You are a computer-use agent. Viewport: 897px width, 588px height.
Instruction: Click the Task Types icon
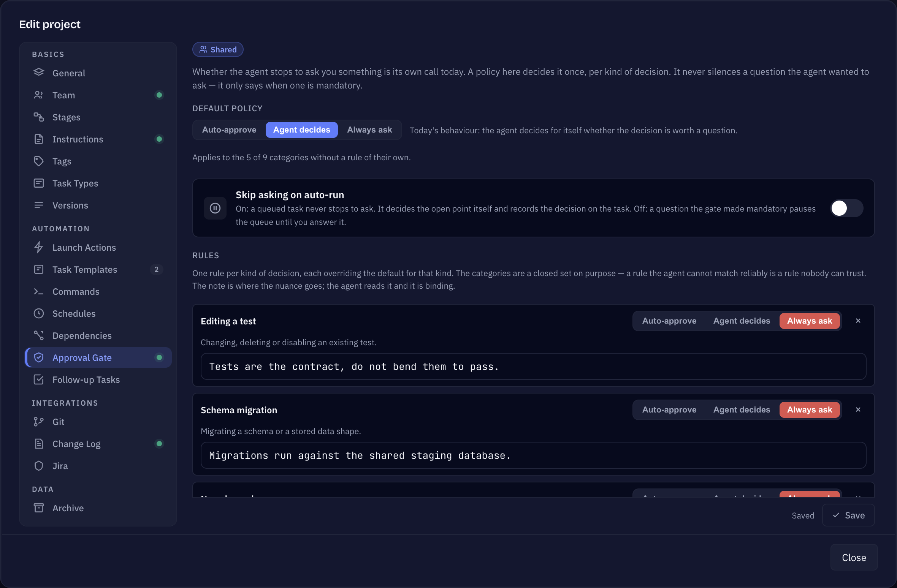pos(39,183)
